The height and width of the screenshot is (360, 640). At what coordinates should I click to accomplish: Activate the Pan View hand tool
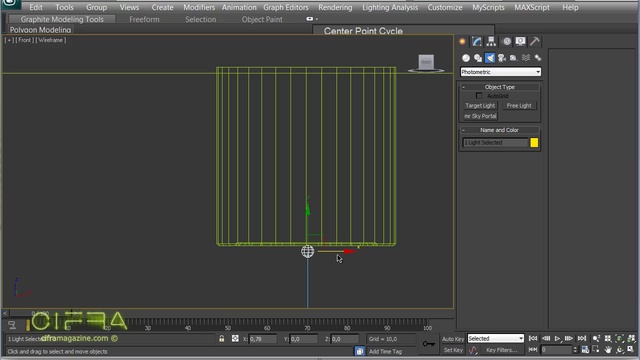(x=608, y=350)
